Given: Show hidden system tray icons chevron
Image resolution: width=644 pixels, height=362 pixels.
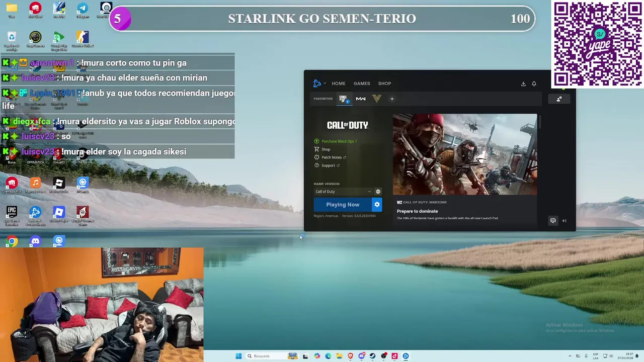Looking at the screenshot, I should 570,356.
